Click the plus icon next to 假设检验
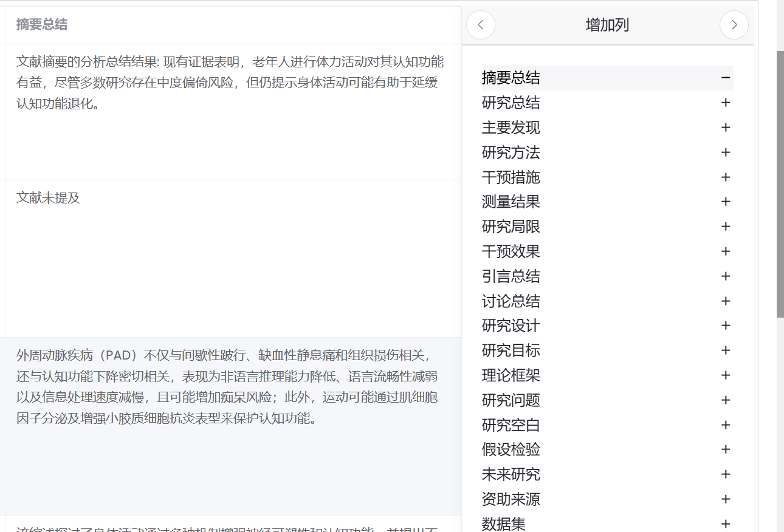Image resolution: width=784 pixels, height=532 pixels. (x=726, y=449)
